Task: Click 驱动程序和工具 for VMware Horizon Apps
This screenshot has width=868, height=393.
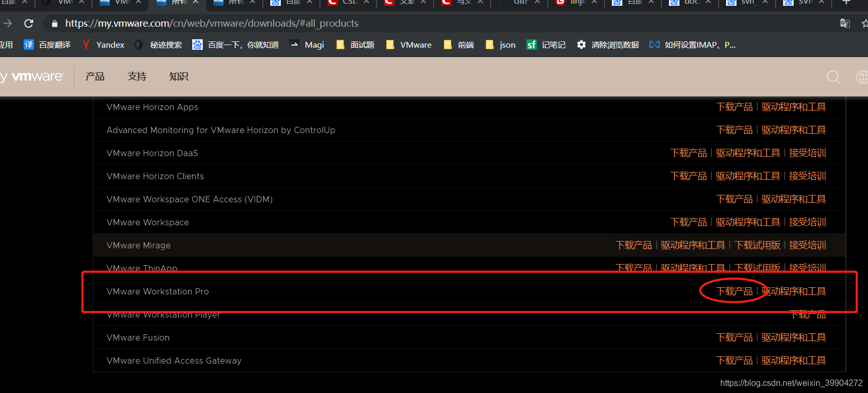Action: point(794,107)
